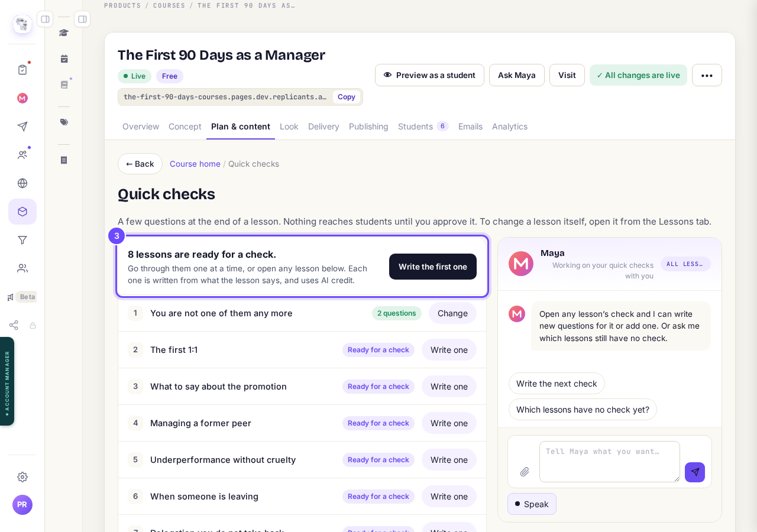757x532 pixels.
Task: Switch to the Concept tab
Action: coord(185,126)
